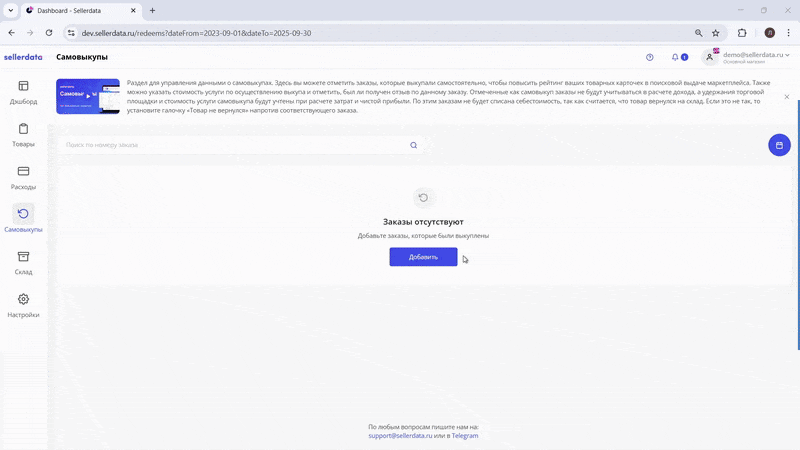Open the Chrome tab search dropdown arrow

(10, 10)
